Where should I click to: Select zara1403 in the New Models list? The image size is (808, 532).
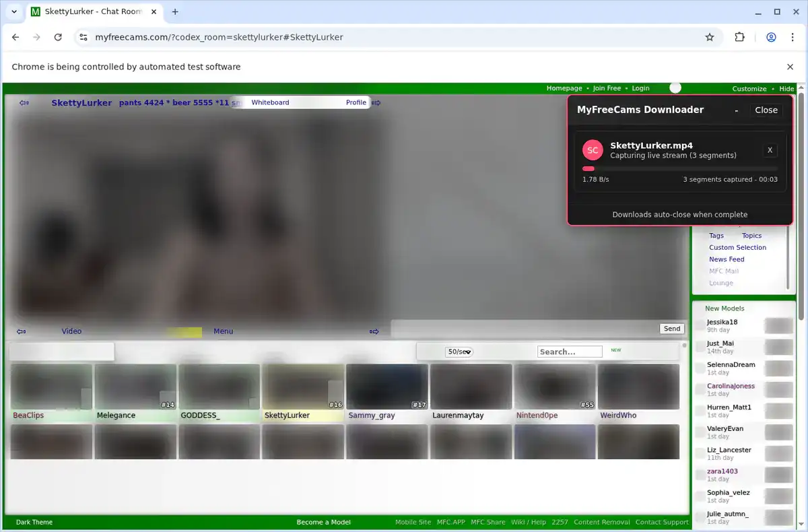click(x=722, y=471)
